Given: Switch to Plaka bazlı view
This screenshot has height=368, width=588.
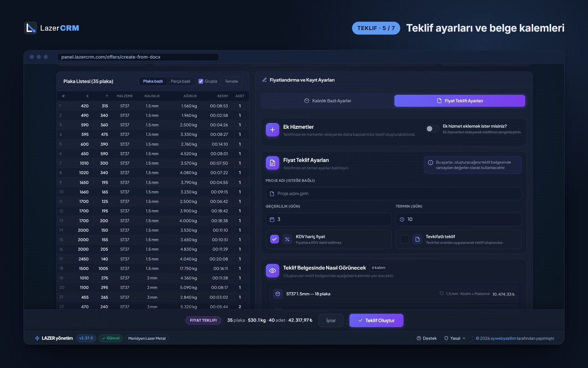Looking at the screenshot, I should pyautogui.click(x=153, y=81).
